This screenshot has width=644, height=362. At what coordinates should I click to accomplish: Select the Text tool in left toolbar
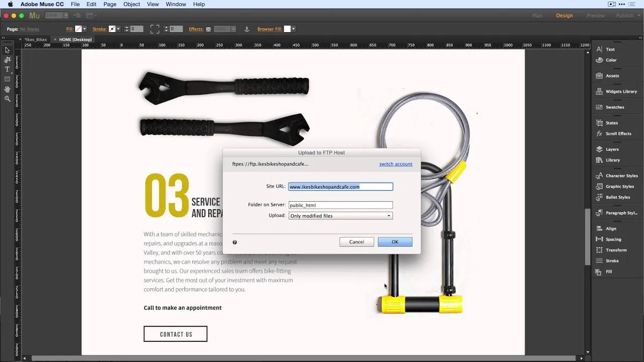[7, 69]
